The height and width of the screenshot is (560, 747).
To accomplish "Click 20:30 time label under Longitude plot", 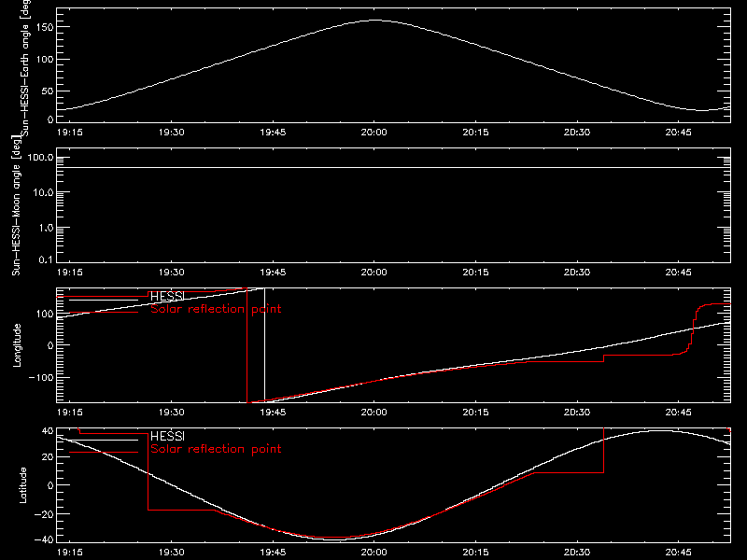I will 577,413.
